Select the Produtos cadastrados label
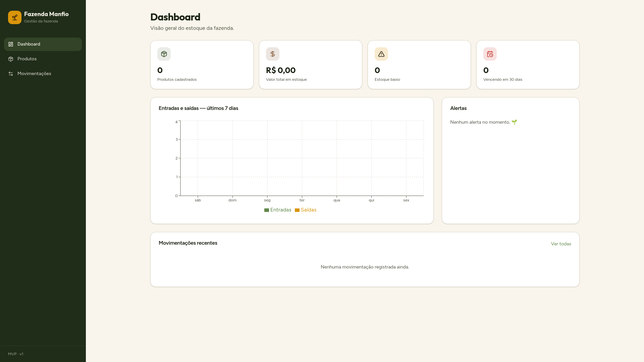Screen dimensions: 644x362 point(177,79)
